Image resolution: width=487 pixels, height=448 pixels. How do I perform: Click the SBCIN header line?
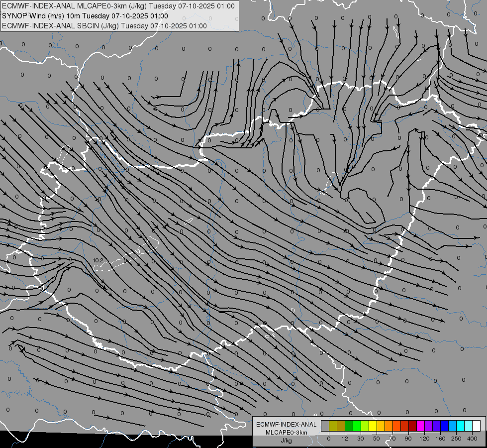click(x=104, y=26)
